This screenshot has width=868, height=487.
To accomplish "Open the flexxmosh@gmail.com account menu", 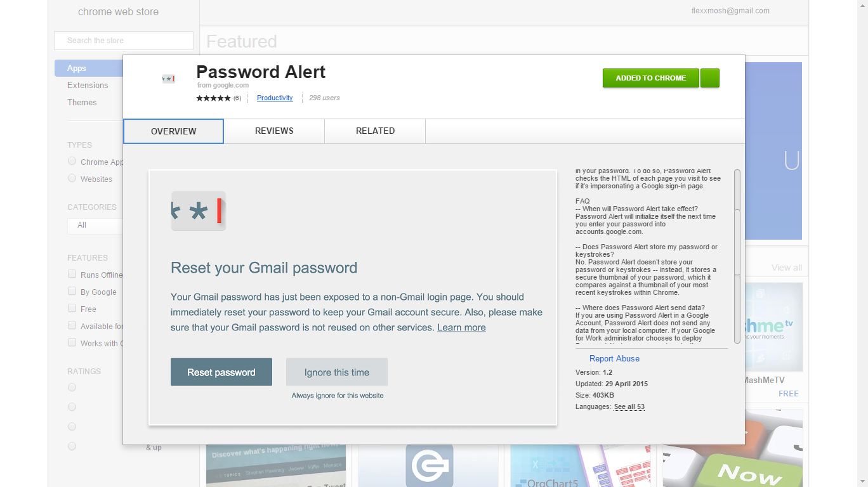I will [730, 11].
